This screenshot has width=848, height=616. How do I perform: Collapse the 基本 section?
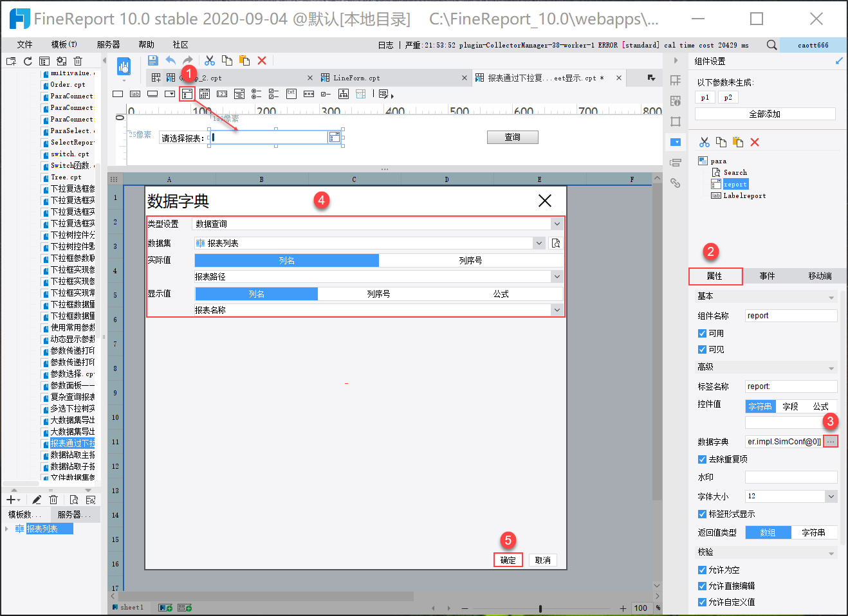point(831,297)
